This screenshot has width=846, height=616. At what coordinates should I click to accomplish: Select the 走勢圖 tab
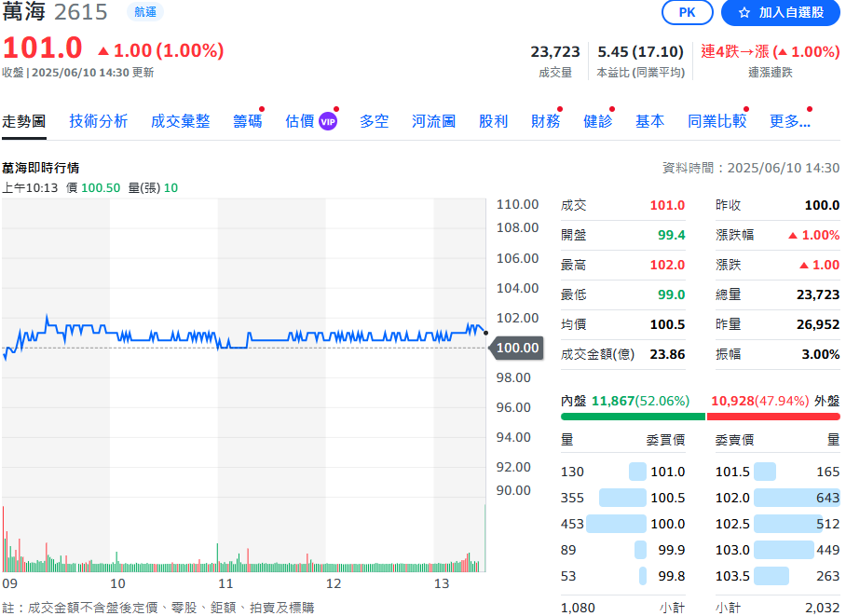(x=23, y=121)
